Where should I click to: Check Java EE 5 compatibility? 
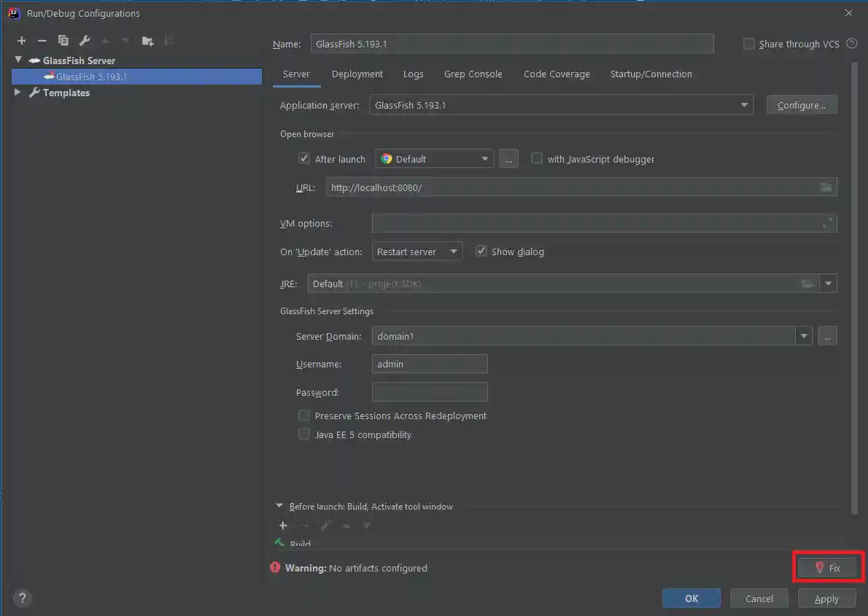(304, 434)
